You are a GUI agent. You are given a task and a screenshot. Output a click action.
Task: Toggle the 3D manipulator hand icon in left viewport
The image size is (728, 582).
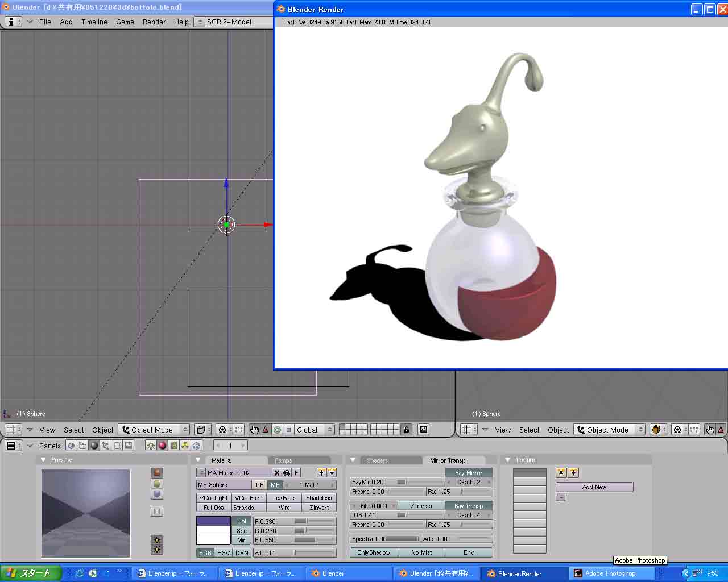[x=254, y=430]
